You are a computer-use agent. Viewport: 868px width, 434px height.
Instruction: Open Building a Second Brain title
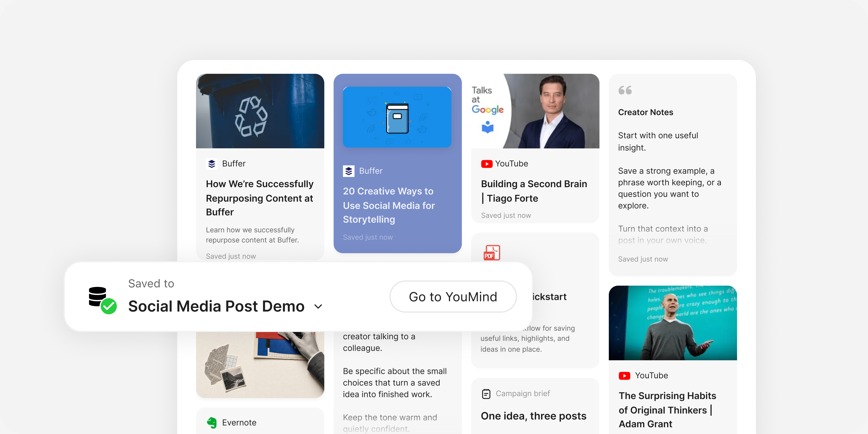click(x=534, y=191)
